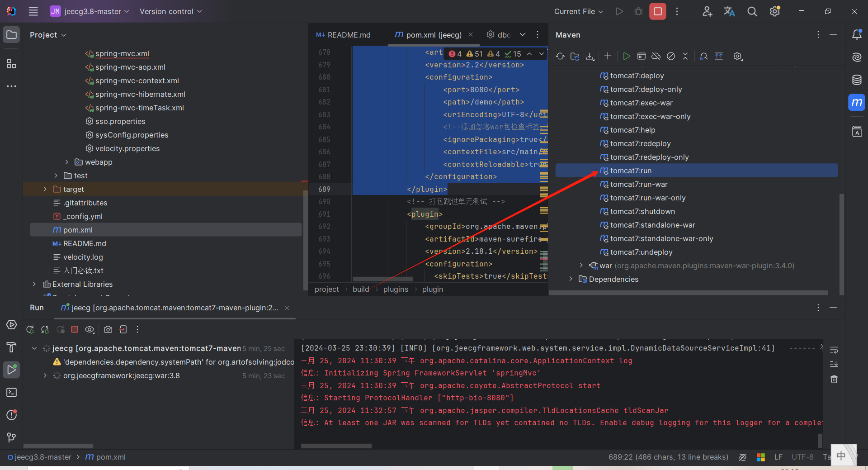Clear all console output trash icon
Viewport: 868px width, 470px height.
(834, 379)
